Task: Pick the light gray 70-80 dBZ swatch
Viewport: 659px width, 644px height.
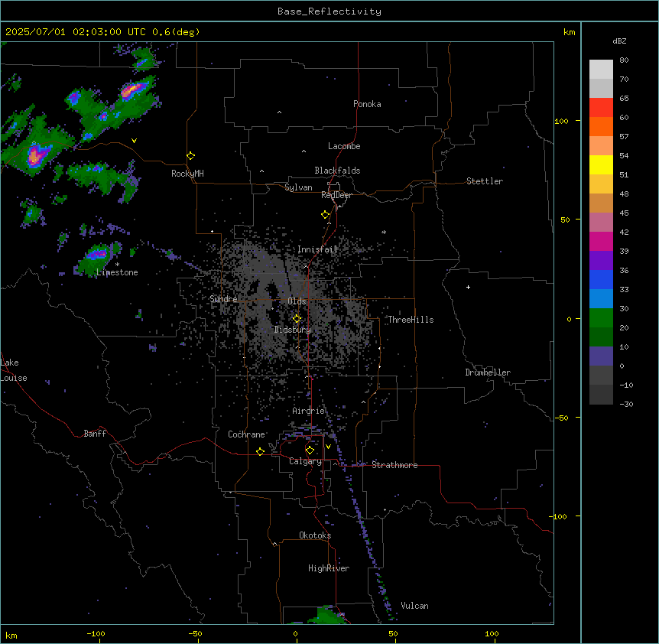Action: click(x=601, y=70)
